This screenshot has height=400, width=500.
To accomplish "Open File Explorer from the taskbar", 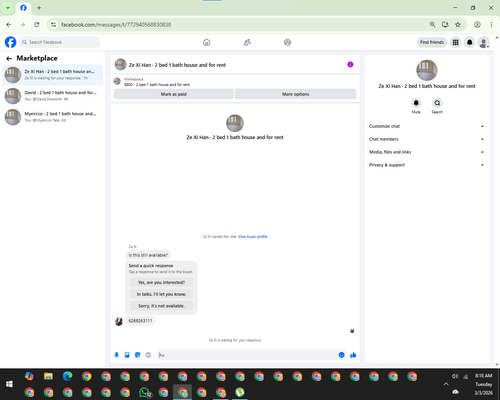I will (x=48, y=376).
